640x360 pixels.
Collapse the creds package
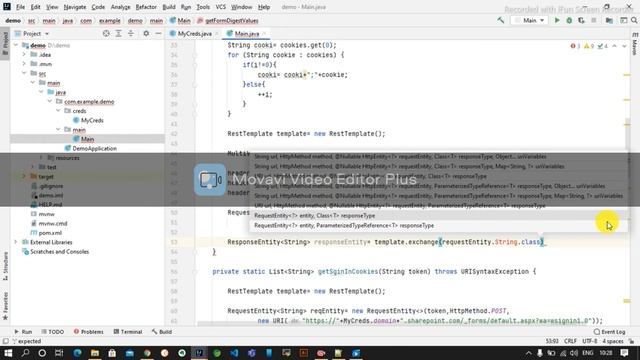(x=58, y=111)
